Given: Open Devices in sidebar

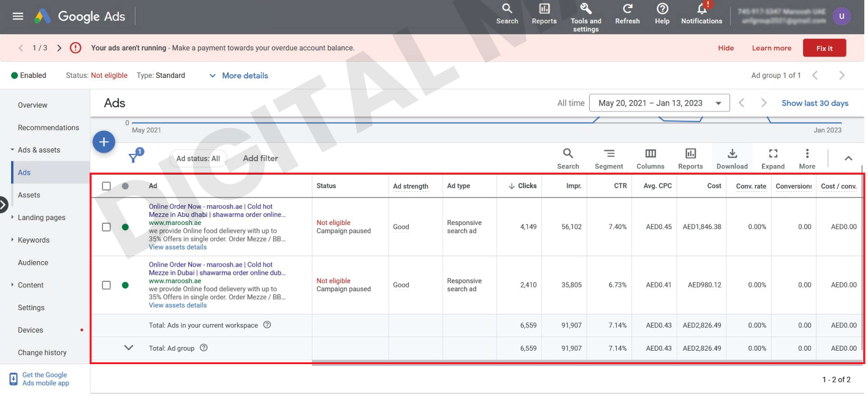Looking at the screenshot, I should click(x=31, y=330).
